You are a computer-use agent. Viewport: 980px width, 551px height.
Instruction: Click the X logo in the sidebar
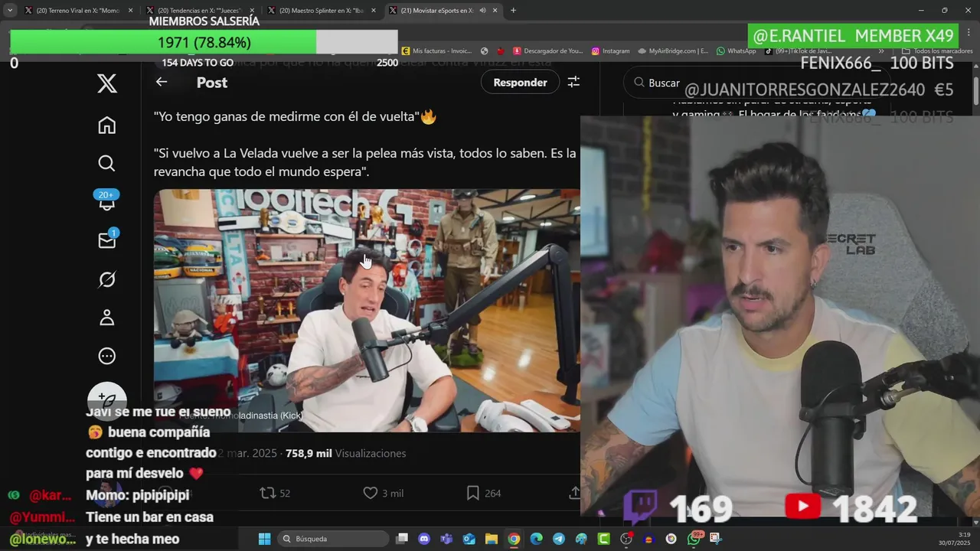click(107, 83)
